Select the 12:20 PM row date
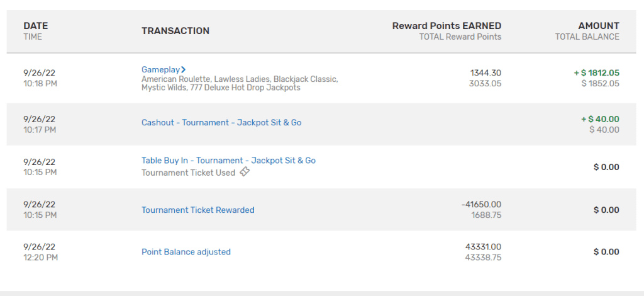Image resolution: width=644 pixels, height=296 pixels. (39, 247)
